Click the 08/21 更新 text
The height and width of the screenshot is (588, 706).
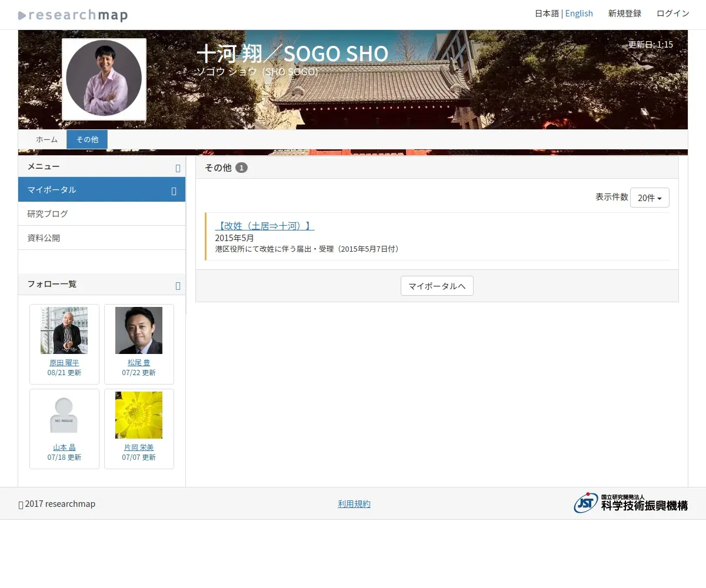[x=64, y=373]
